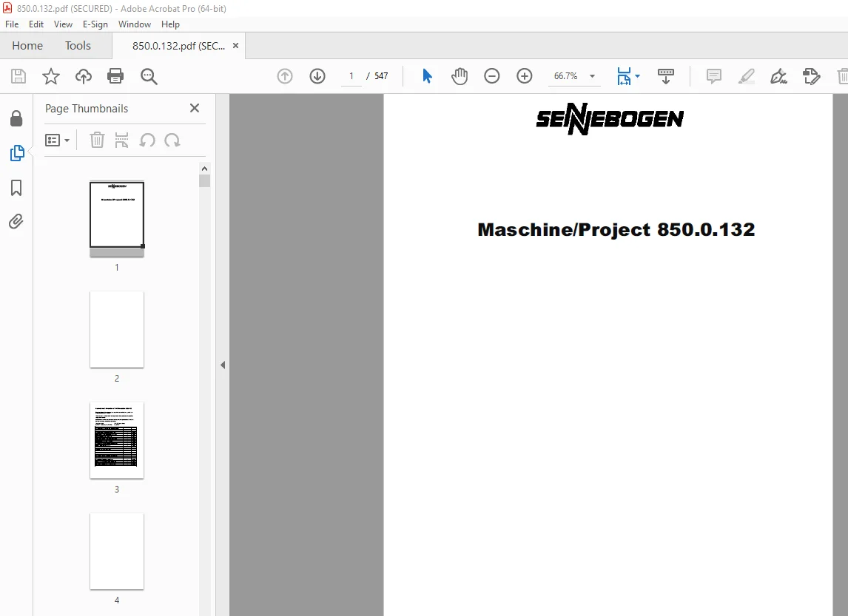Close the 850.0.132.pdf tab
848x616 pixels.
click(235, 46)
